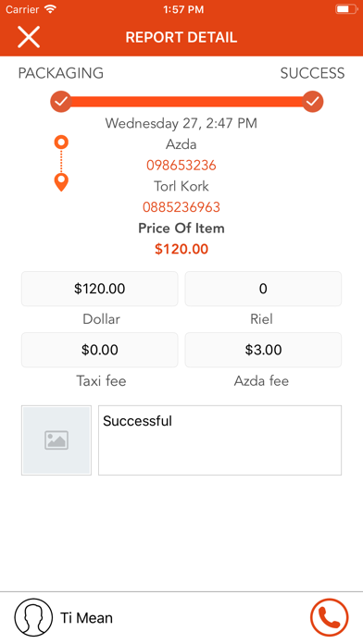Call Azda number 098653236
This screenshot has width=363, height=644.
(181, 165)
